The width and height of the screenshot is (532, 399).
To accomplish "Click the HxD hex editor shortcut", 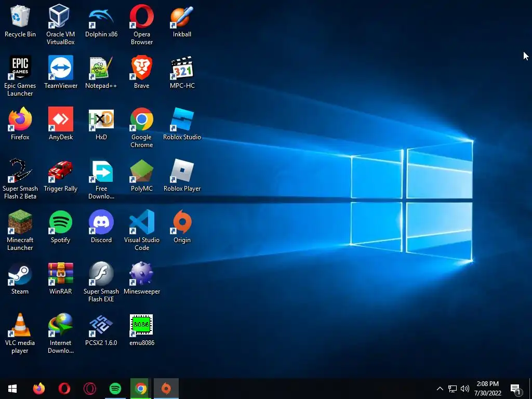I will [101, 124].
